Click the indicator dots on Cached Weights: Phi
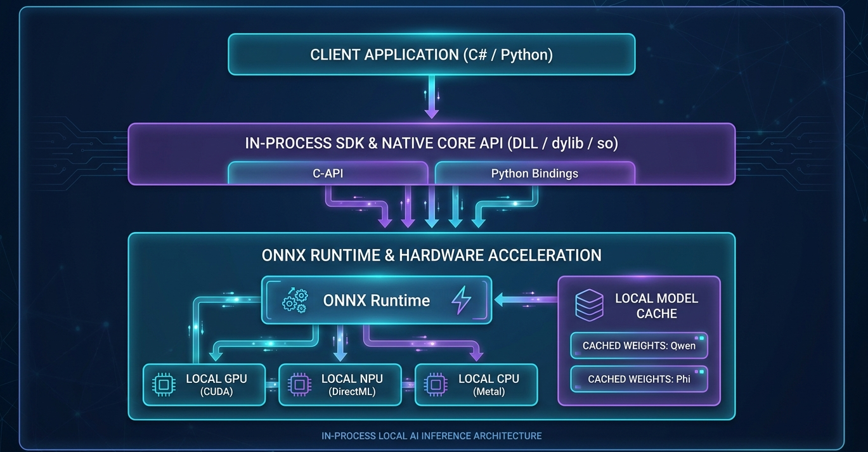868x452 pixels. click(x=698, y=371)
